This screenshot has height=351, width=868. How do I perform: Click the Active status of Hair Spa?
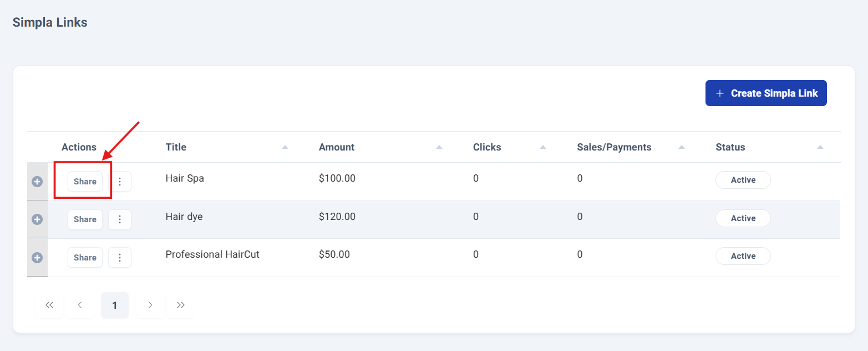[x=743, y=180]
